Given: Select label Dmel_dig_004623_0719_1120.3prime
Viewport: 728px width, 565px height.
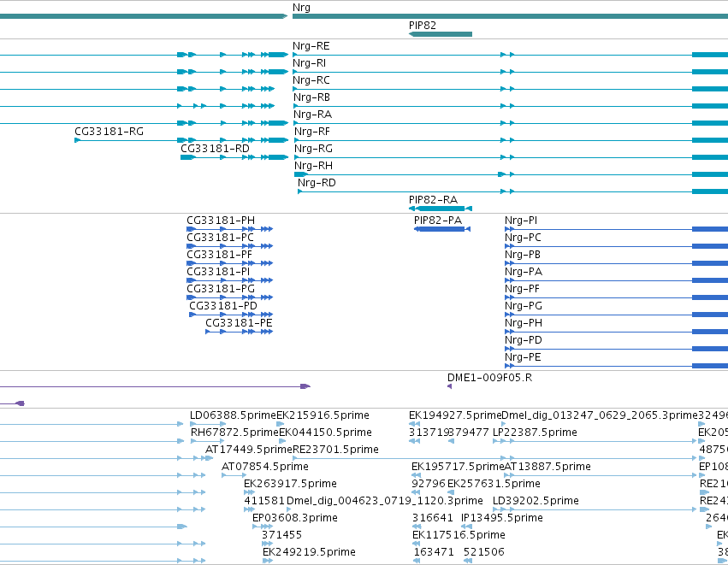Looking at the screenshot, I should (x=385, y=501).
